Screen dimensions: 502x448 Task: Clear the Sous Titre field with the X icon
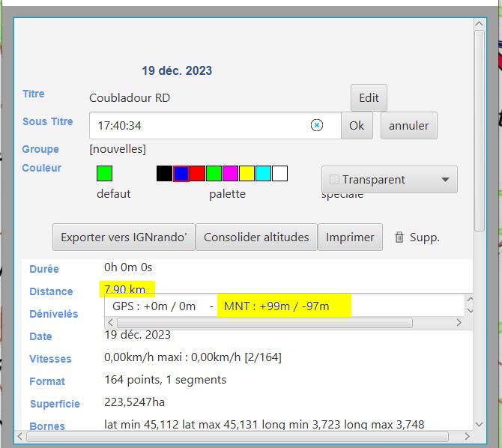click(317, 125)
